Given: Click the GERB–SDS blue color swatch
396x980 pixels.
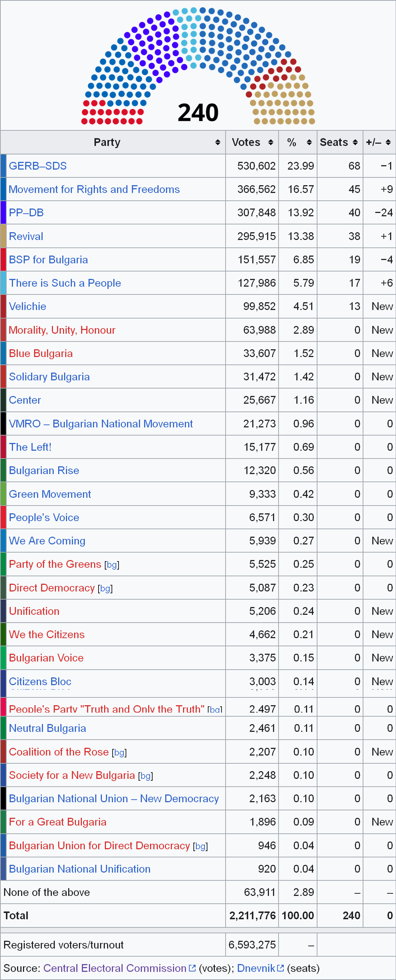Looking at the screenshot, I should (3, 166).
